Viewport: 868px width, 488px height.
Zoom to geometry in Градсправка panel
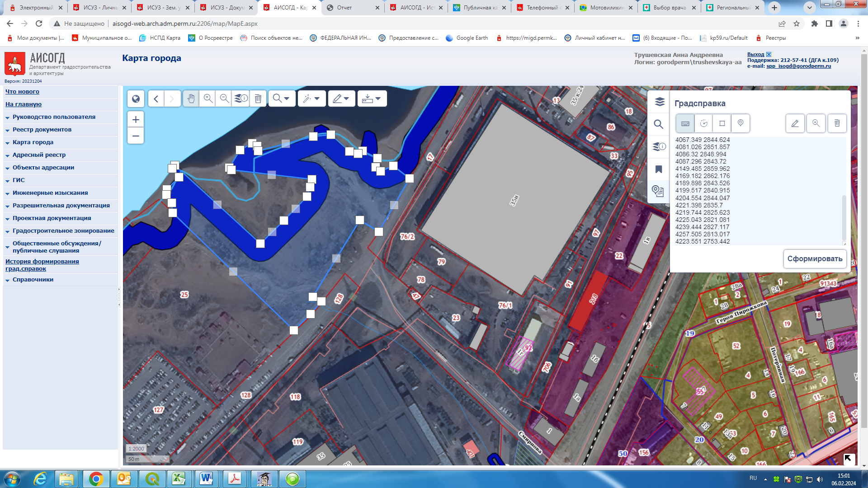816,123
